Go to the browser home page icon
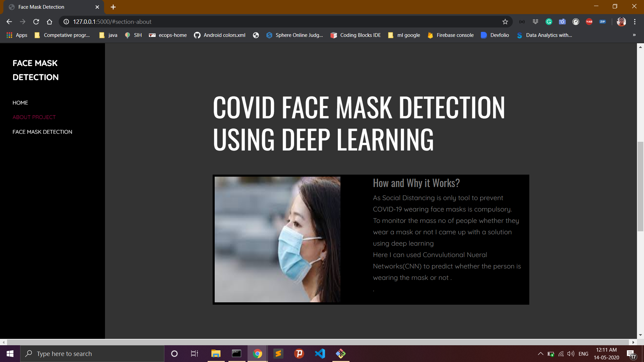 pyautogui.click(x=49, y=22)
